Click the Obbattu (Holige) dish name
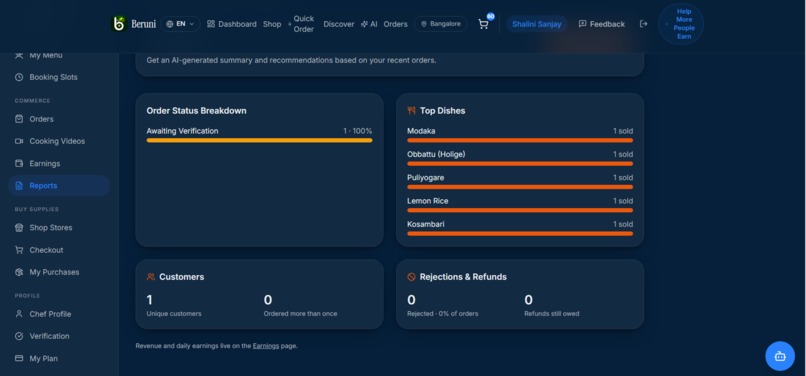806x376 pixels. coord(436,154)
